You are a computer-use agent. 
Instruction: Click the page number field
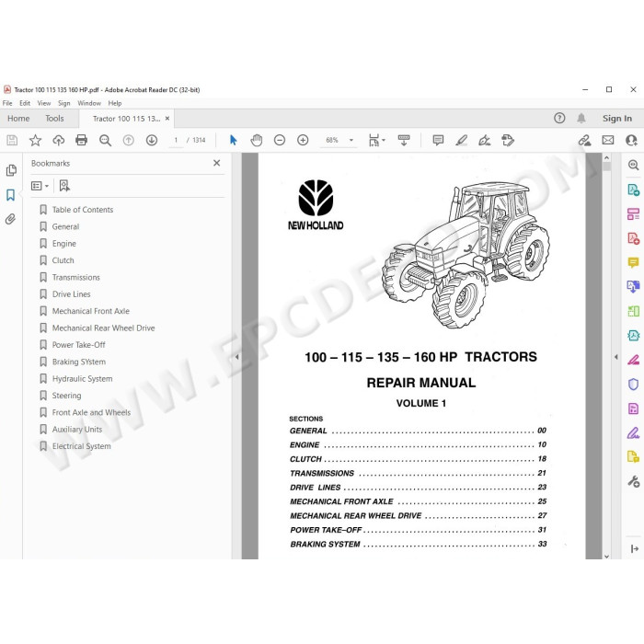click(x=177, y=141)
